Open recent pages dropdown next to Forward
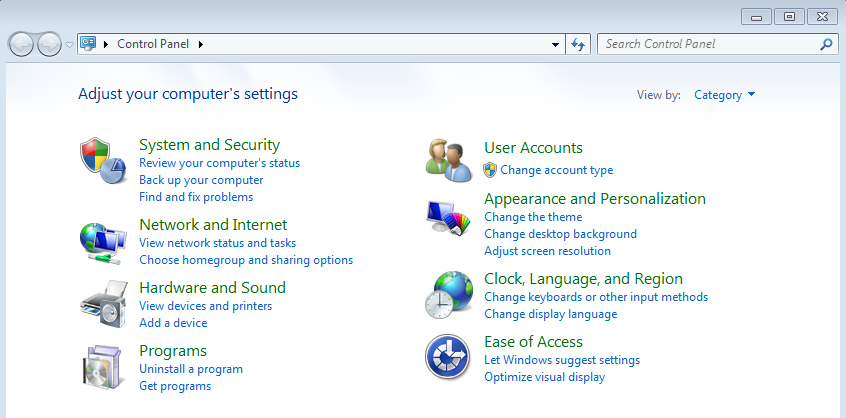Screen dimensions: 846x418 [69, 45]
